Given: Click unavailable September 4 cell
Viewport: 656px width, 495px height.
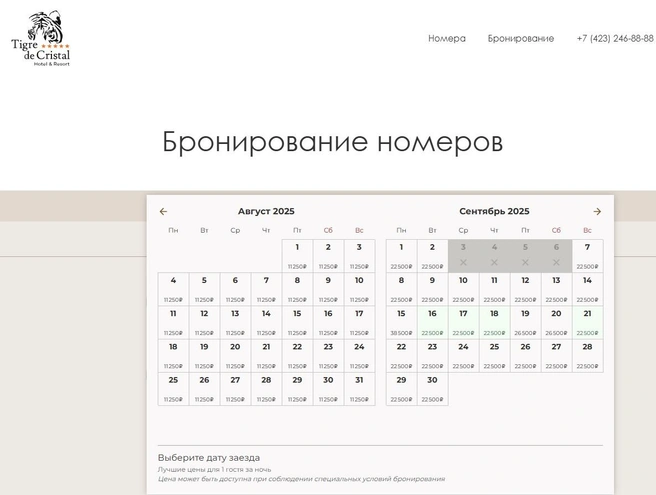Looking at the screenshot, I should click(x=495, y=256).
